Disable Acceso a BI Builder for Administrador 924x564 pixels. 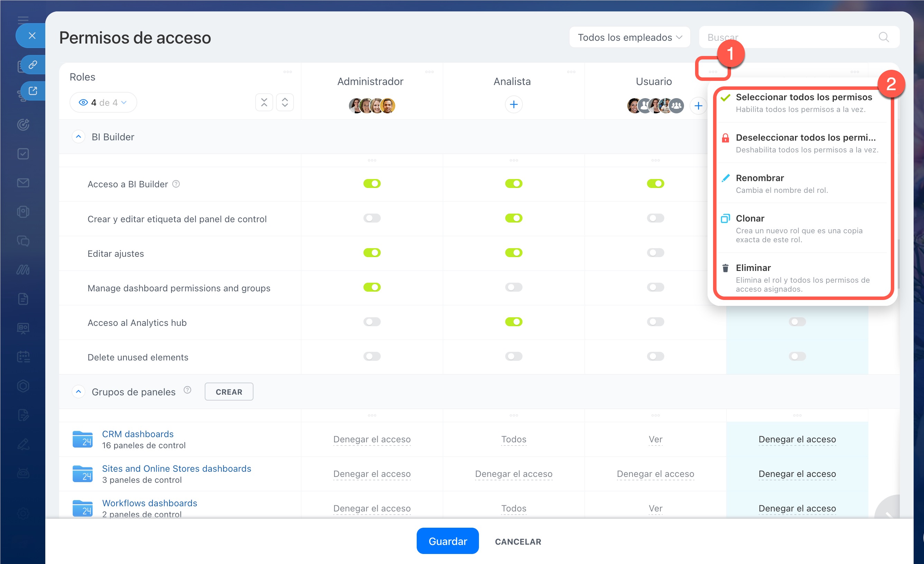coord(372,184)
